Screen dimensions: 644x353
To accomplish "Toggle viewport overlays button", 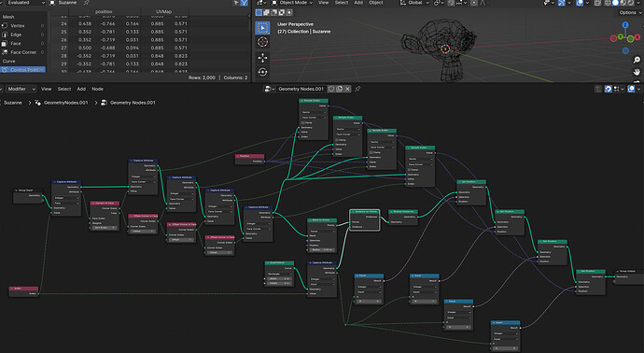I will coord(580,3).
